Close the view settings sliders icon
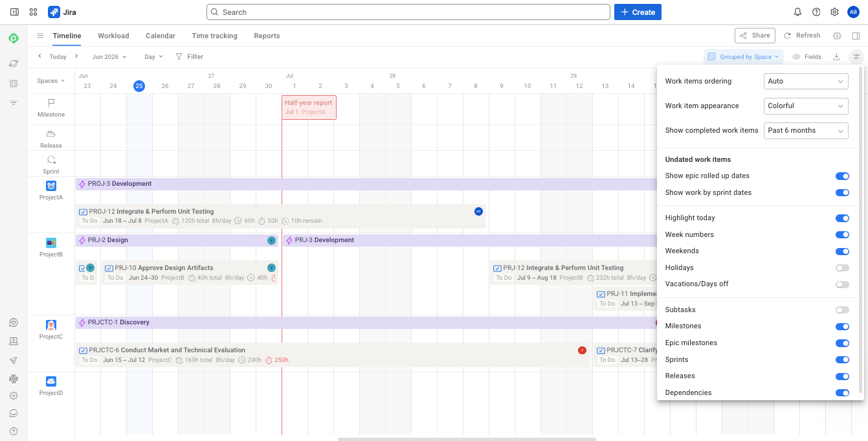Image resolution: width=868 pixels, height=441 pixels. 856,57
